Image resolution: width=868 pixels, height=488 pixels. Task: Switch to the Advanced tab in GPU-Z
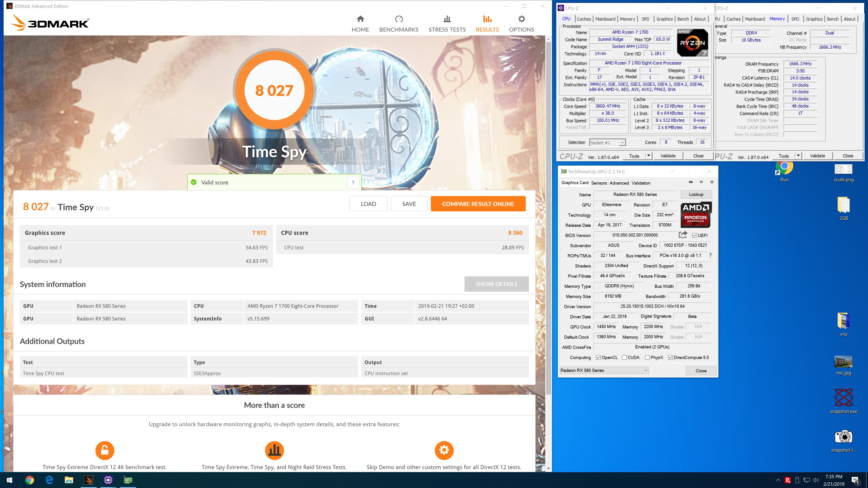click(x=619, y=183)
